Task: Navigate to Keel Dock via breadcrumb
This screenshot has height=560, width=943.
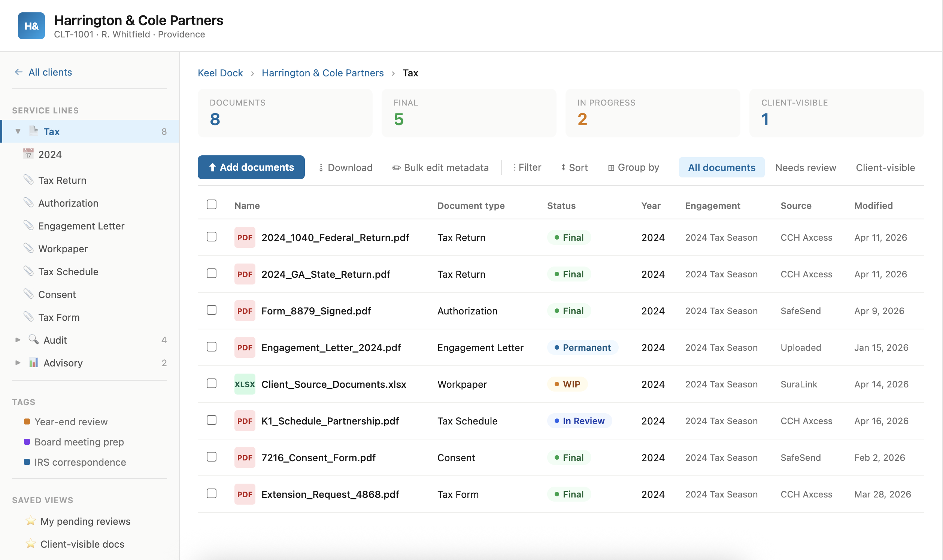Action: click(221, 73)
